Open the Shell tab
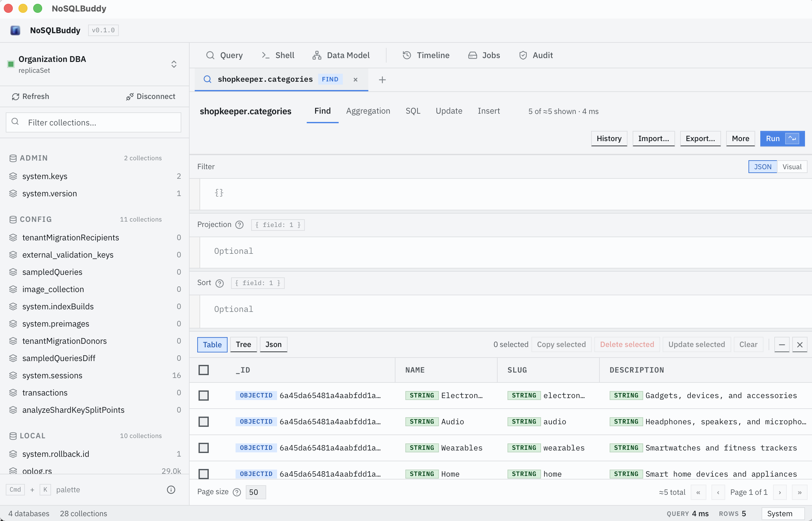 tap(278, 55)
